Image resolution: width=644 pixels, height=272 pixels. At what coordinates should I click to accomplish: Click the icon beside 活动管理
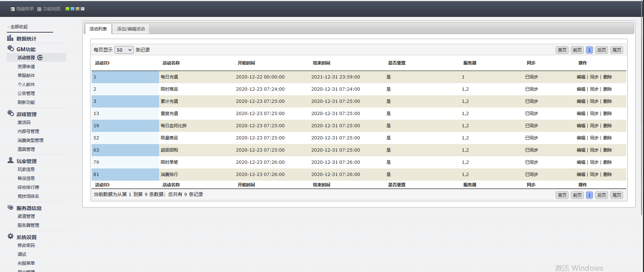coord(40,57)
